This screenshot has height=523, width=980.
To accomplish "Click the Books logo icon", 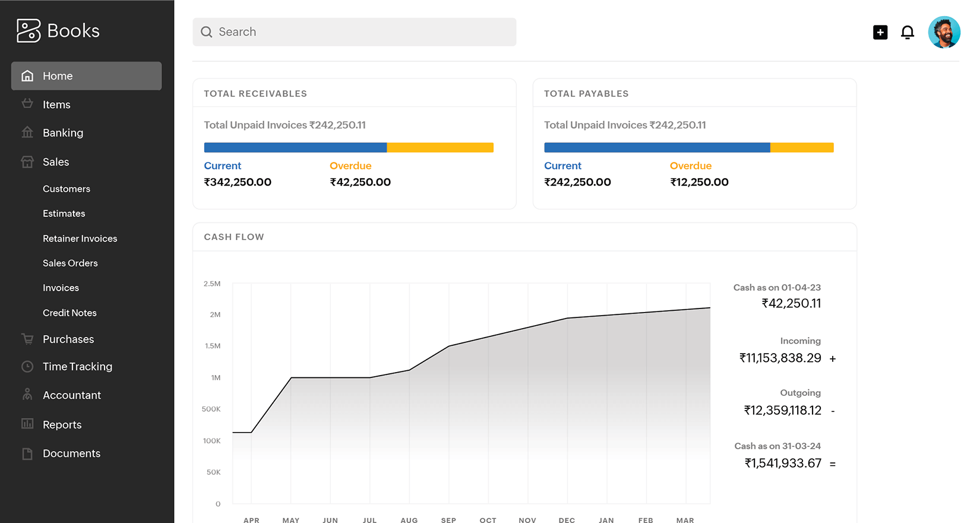I will click(28, 31).
